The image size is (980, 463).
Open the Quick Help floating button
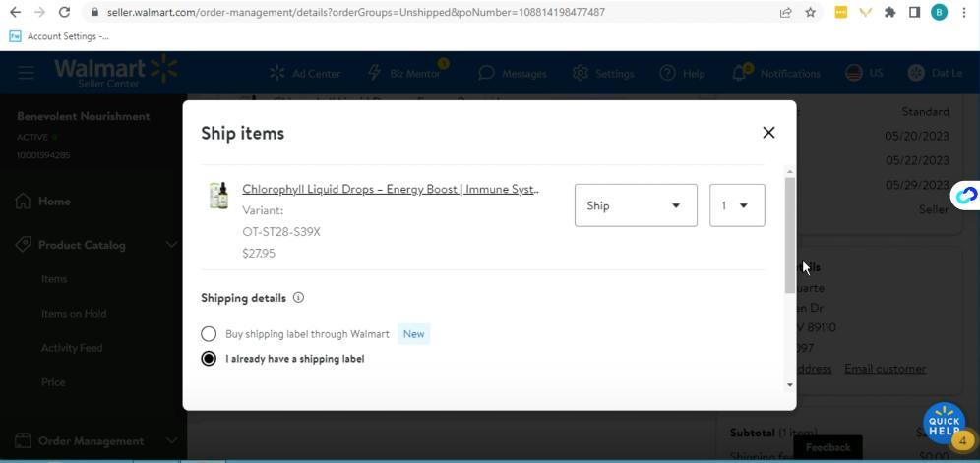[944, 423]
